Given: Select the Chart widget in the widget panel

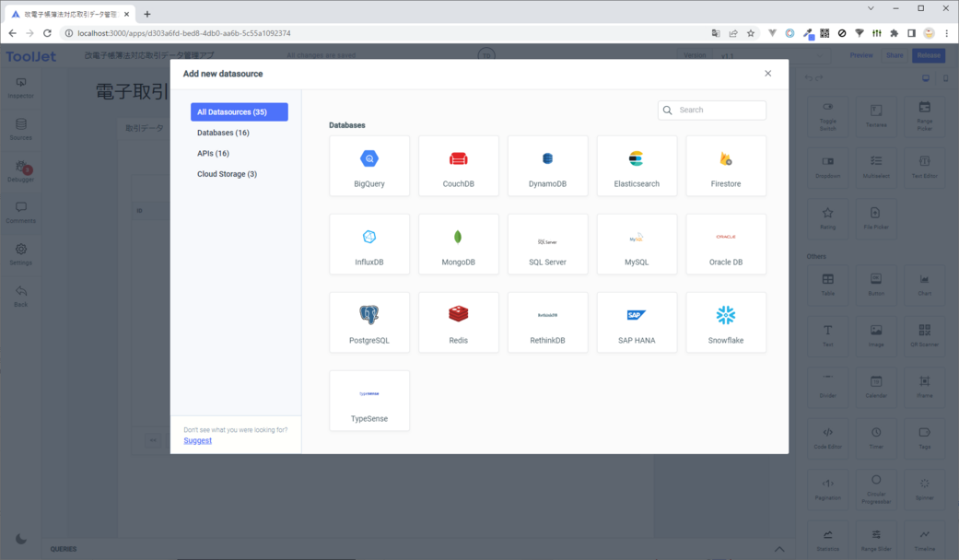Looking at the screenshot, I should (925, 285).
